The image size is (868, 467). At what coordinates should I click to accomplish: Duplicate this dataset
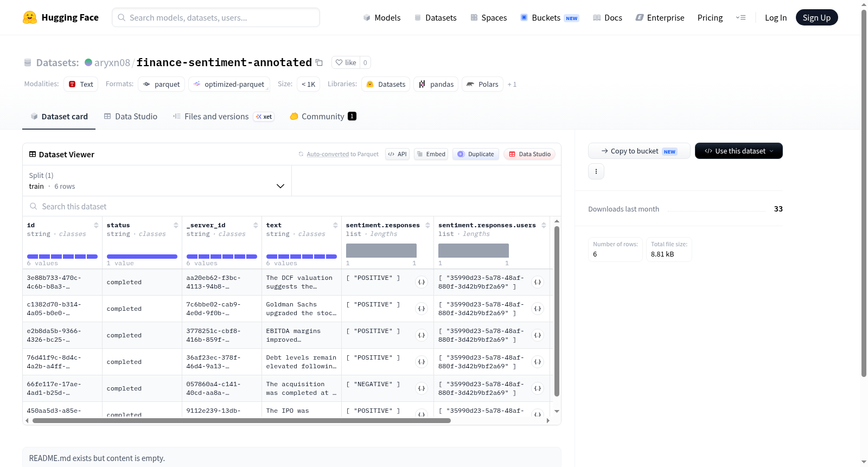(x=476, y=154)
